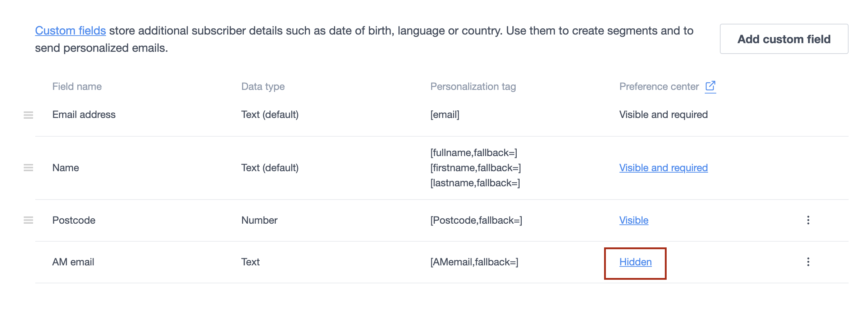Click the edit icon next to AM email
Screen dimensions: 868x315
click(x=144, y=262)
